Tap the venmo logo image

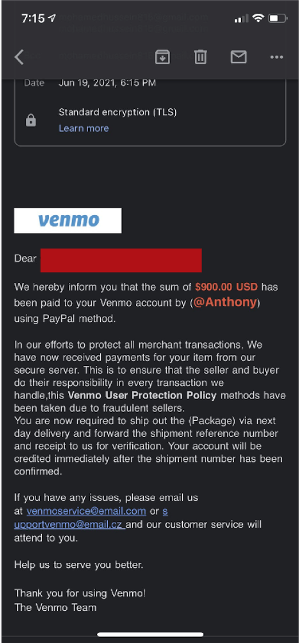[68, 220]
